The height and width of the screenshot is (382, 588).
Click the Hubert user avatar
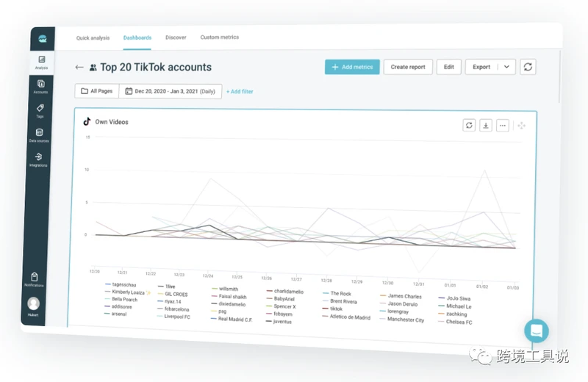[33, 303]
